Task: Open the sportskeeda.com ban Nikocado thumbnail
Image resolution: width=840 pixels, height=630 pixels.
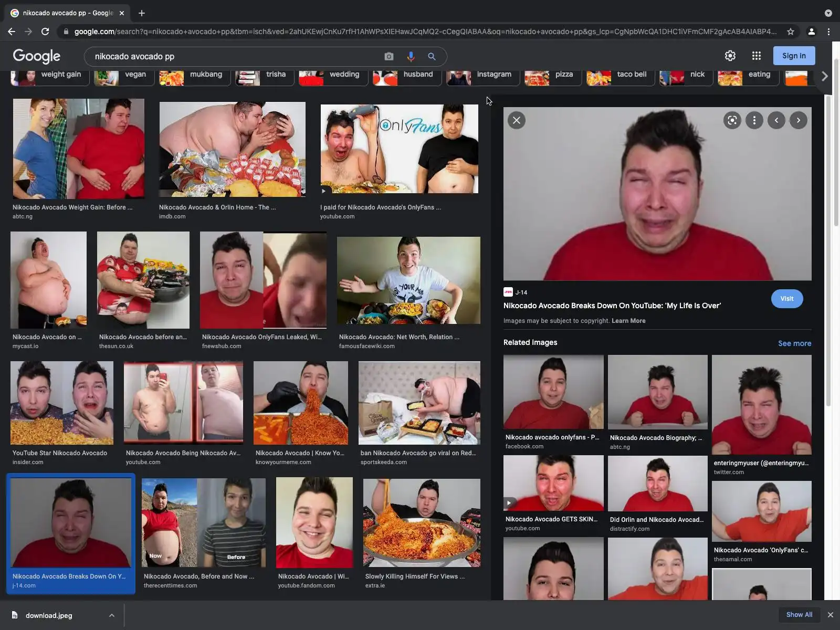Action: (419, 403)
